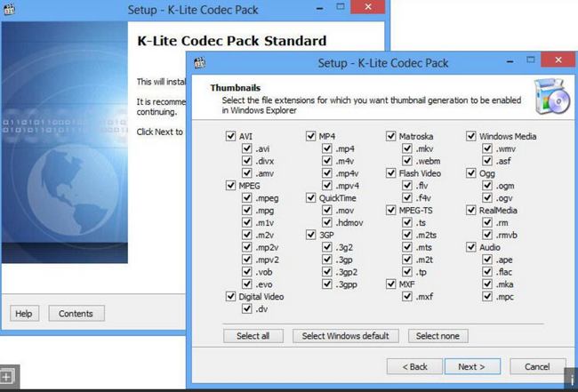The image size is (578, 392).
Task: Toggle the .dv checkbox
Action: (x=246, y=309)
